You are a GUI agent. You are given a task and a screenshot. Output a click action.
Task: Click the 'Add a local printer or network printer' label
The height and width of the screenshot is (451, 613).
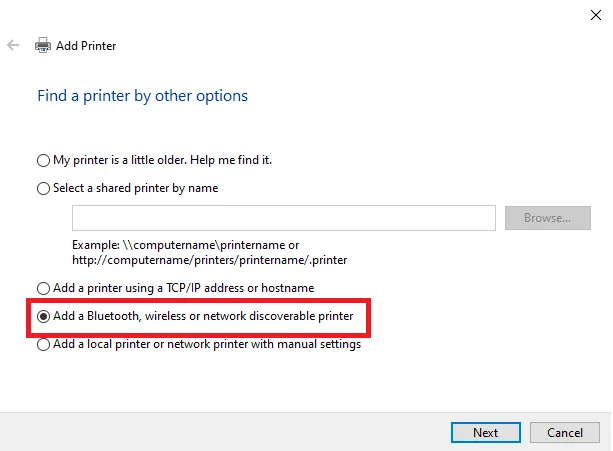point(207,345)
